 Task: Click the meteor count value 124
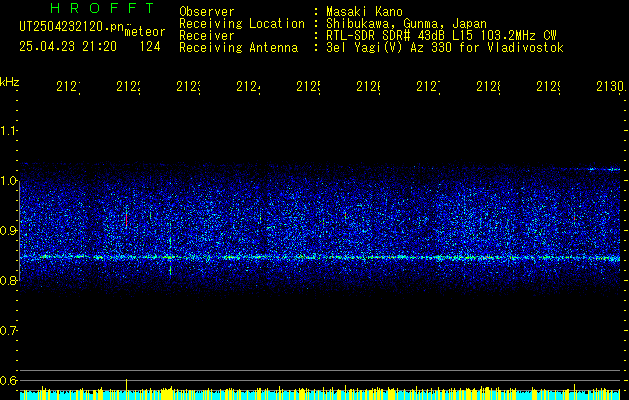[150, 47]
